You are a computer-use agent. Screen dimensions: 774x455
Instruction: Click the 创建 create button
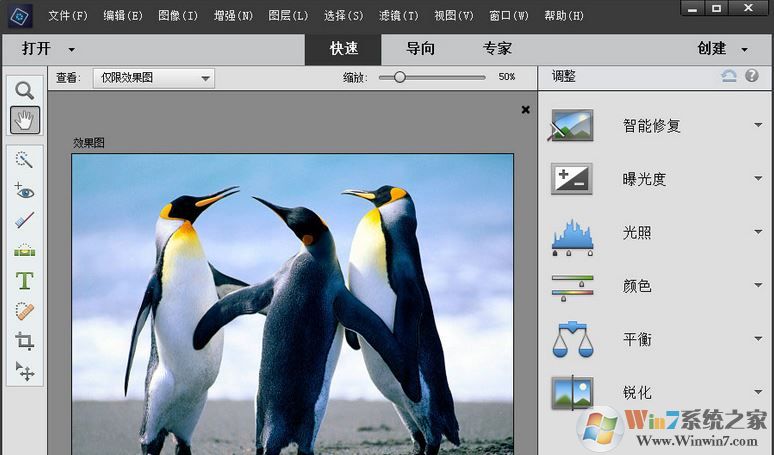711,49
